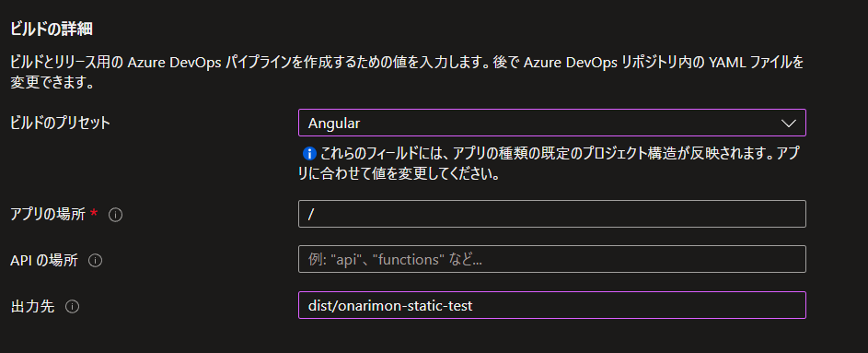Click the "api"、"functions" placeholder hint text

pyautogui.click(x=395, y=260)
